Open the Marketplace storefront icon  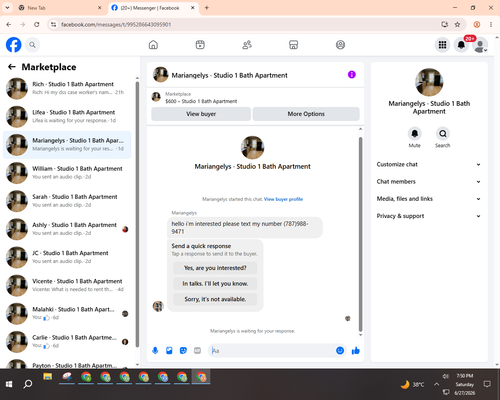293,45
